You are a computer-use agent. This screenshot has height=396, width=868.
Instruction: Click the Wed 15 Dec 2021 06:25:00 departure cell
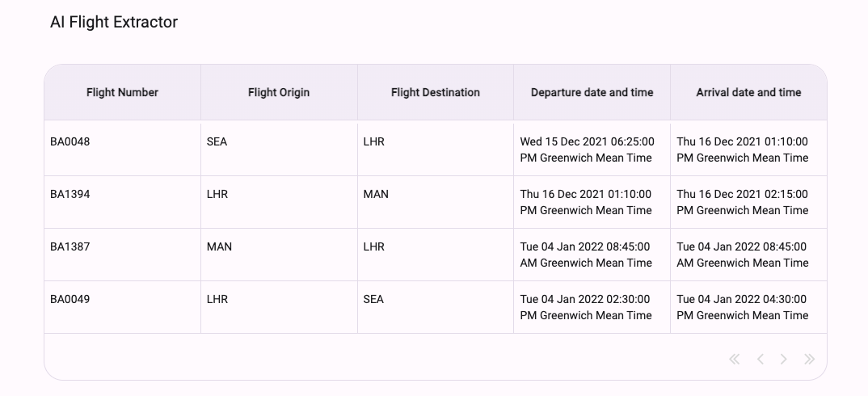point(587,150)
